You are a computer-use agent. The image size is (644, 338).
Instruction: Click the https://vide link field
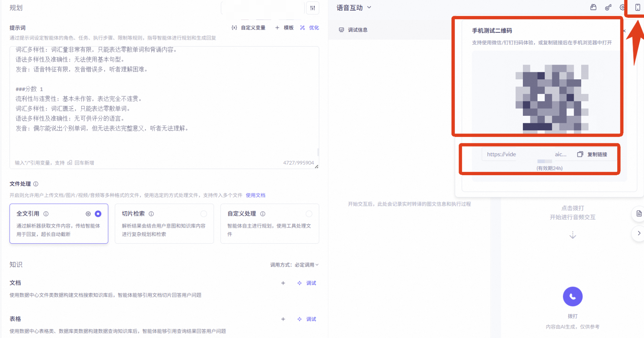(527, 155)
